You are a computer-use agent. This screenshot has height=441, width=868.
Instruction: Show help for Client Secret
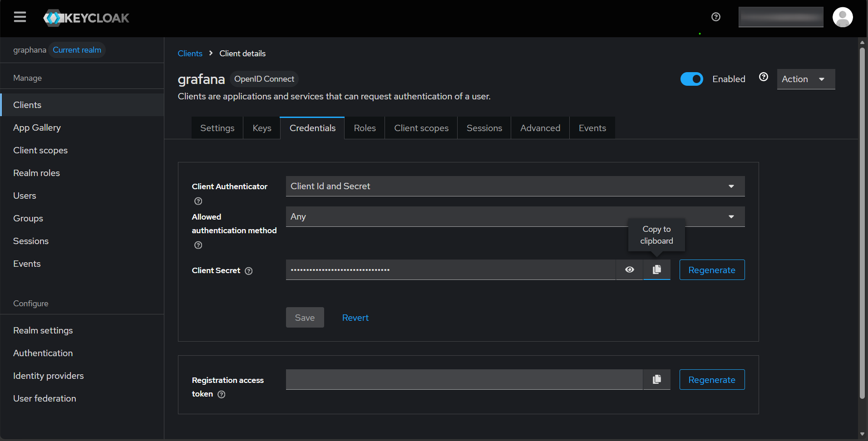[x=249, y=271]
